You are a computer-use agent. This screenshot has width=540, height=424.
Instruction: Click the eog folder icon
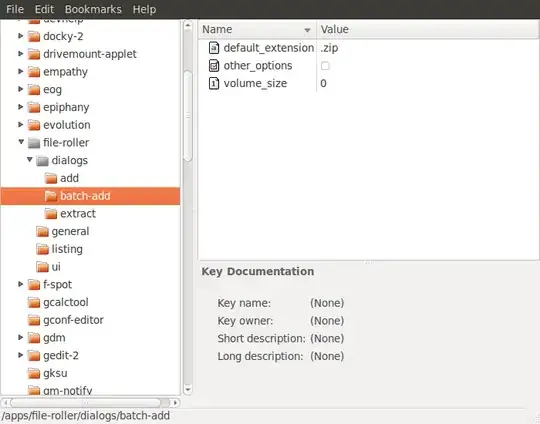coord(34,89)
